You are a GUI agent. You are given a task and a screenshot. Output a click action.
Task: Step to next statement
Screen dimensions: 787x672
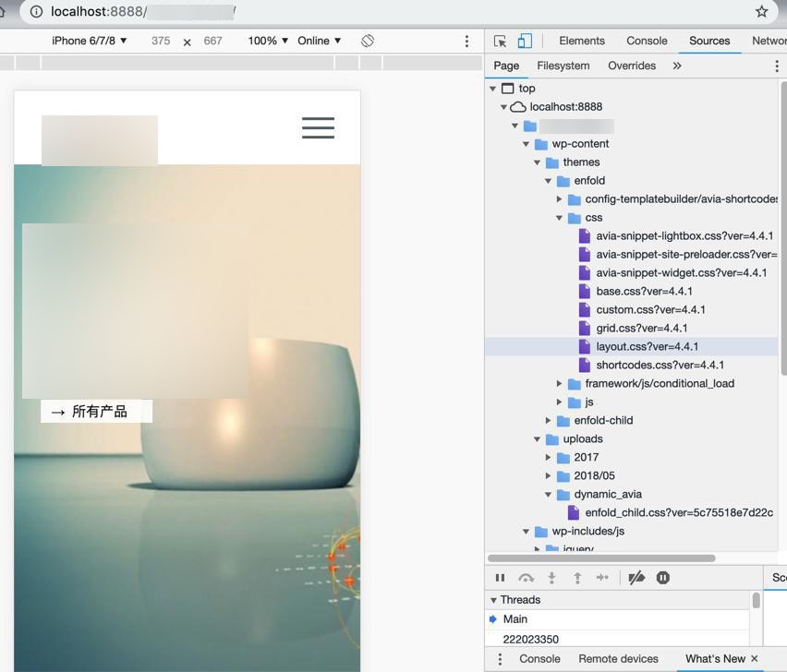(x=602, y=578)
